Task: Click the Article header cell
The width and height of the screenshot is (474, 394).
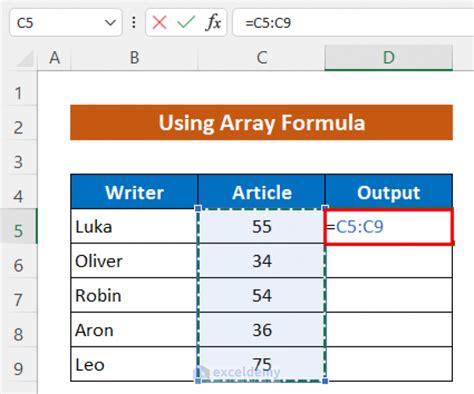Action: pyautogui.click(x=262, y=192)
